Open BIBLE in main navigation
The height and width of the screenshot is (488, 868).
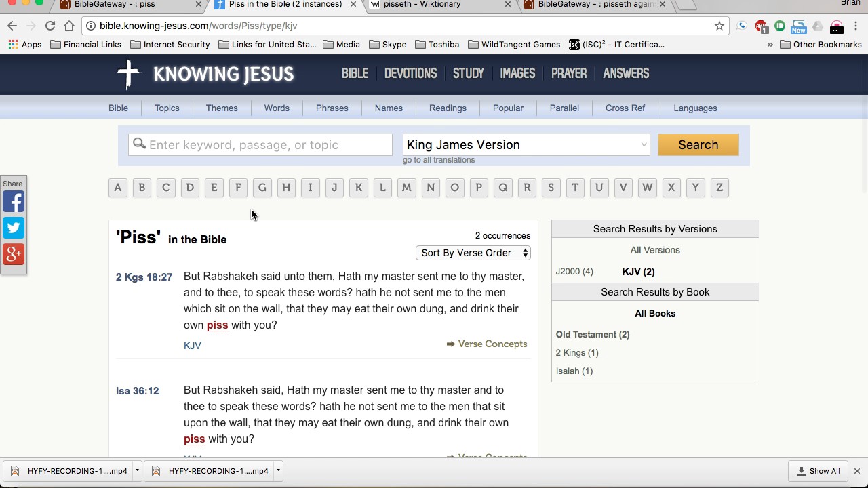pyautogui.click(x=355, y=73)
